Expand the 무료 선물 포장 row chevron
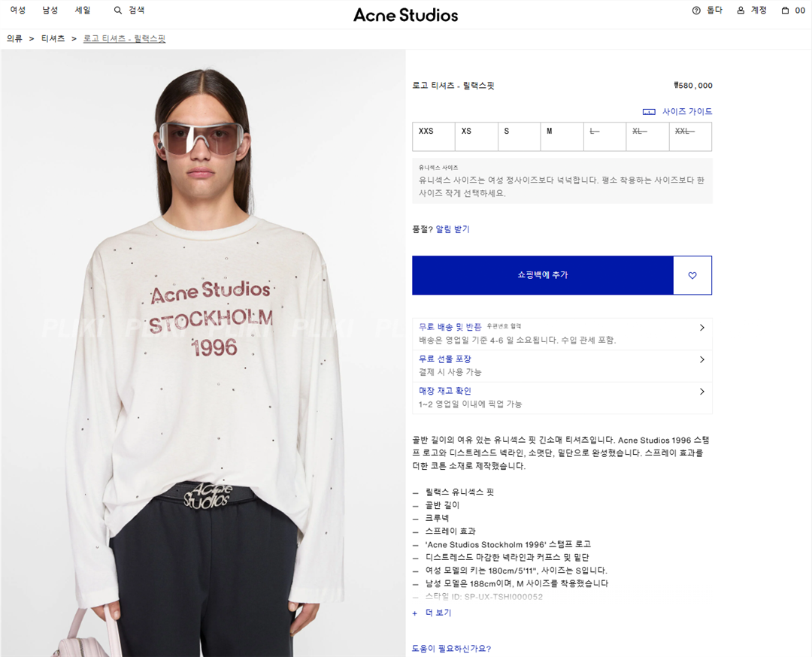The width and height of the screenshot is (812, 657). [x=701, y=360]
